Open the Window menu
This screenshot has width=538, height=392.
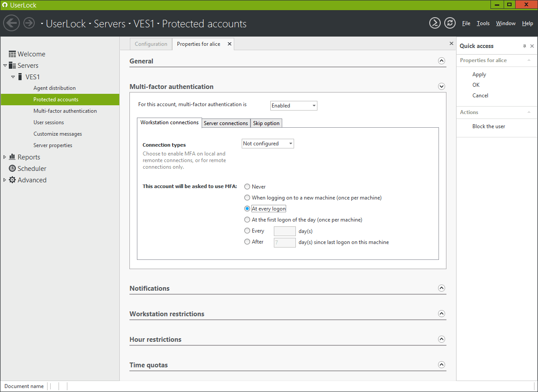pyautogui.click(x=505, y=23)
